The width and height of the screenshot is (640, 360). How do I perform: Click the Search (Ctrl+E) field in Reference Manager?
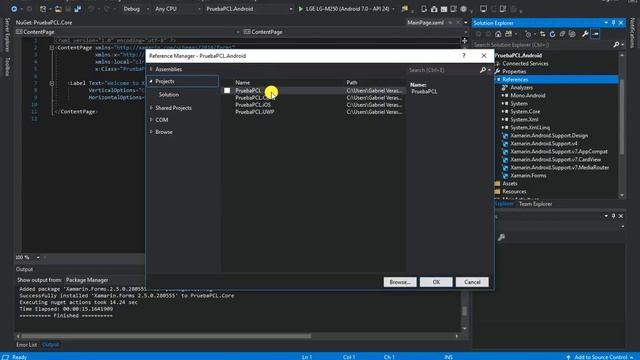point(443,70)
